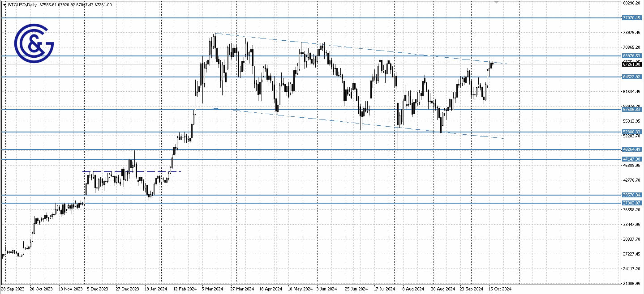Click the 28 Sep 2023 date axis label

[14, 289]
